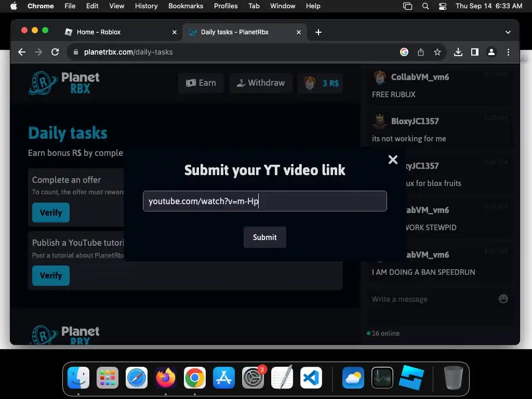This screenshot has height=399, width=532.
Task: Open the History menu
Action: (146, 6)
